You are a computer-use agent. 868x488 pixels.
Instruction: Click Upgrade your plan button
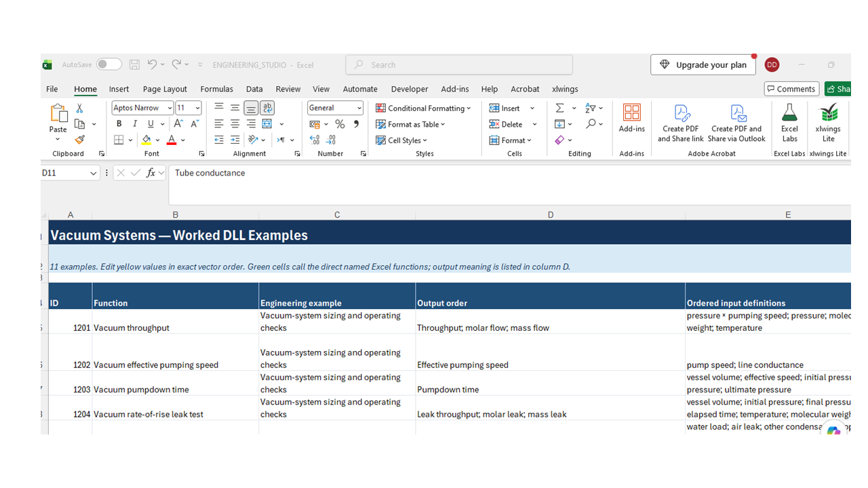(x=703, y=64)
